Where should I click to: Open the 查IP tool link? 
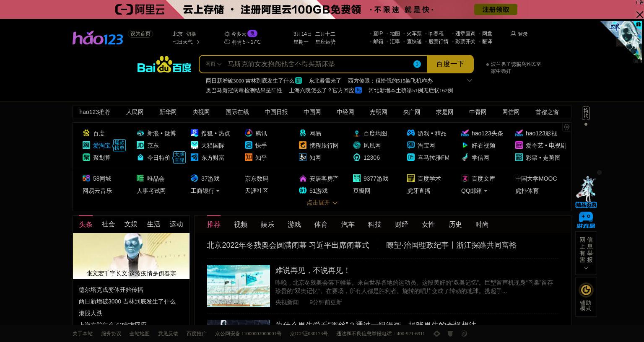pyautogui.click(x=378, y=34)
